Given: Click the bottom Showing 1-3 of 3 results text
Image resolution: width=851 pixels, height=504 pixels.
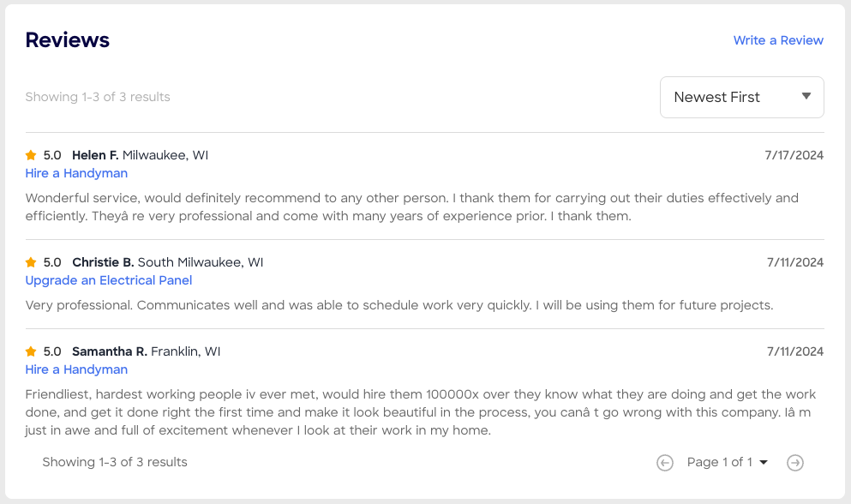Looking at the screenshot, I should [115, 462].
